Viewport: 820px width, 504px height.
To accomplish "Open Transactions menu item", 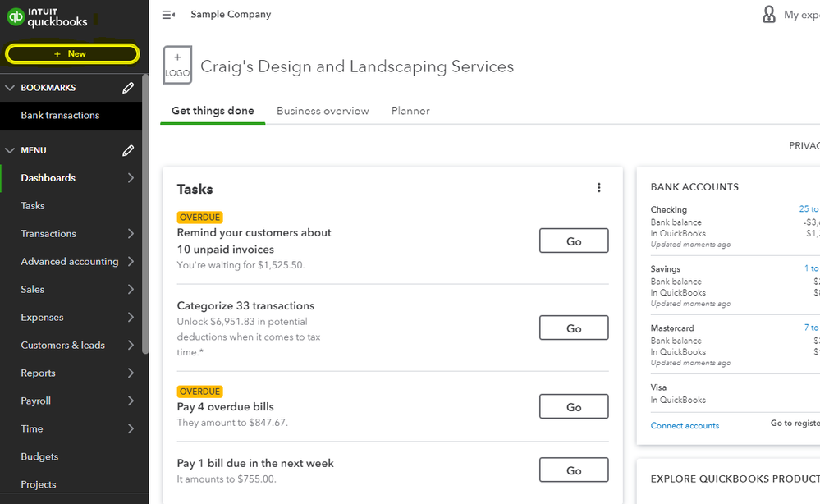I will pyautogui.click(x=48, y=234).
